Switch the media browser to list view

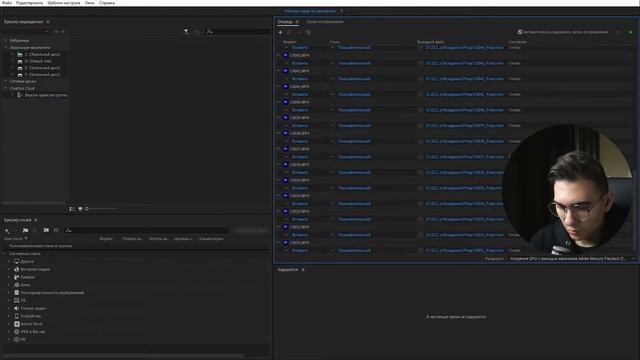pyautogui.click(x=72, y=209)
